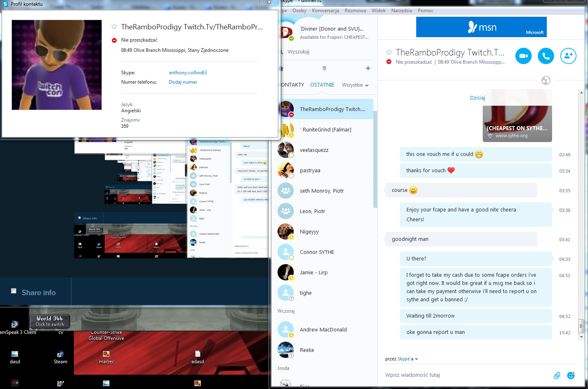588x389 pixels.
Task: Click the chat scrollbar thumb
Action: (581, 326)
